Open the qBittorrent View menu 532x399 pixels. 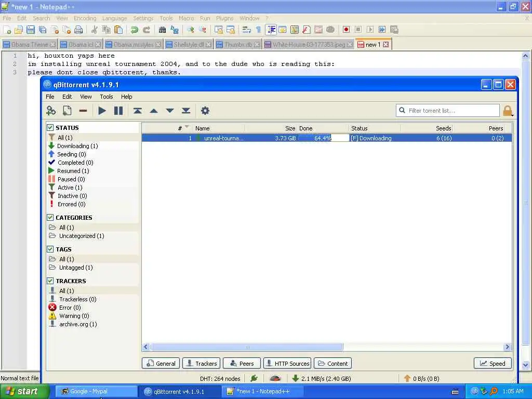click(x=86, y=97)
